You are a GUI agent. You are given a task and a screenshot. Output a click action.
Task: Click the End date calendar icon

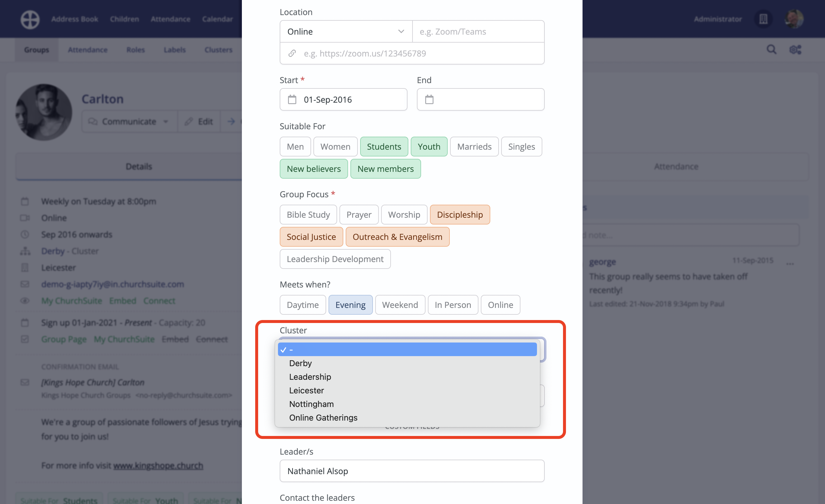429,99
